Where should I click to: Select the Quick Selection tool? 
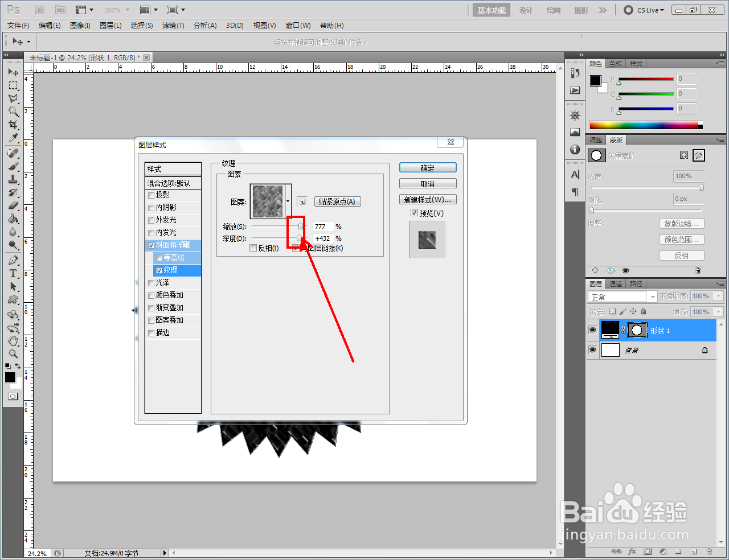coord(13,112)
